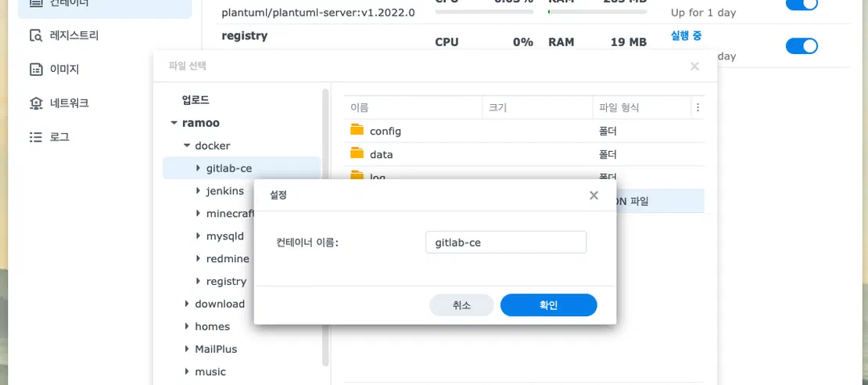Select the config folder icon
The image size is (868, 385).
pos(357,130)
